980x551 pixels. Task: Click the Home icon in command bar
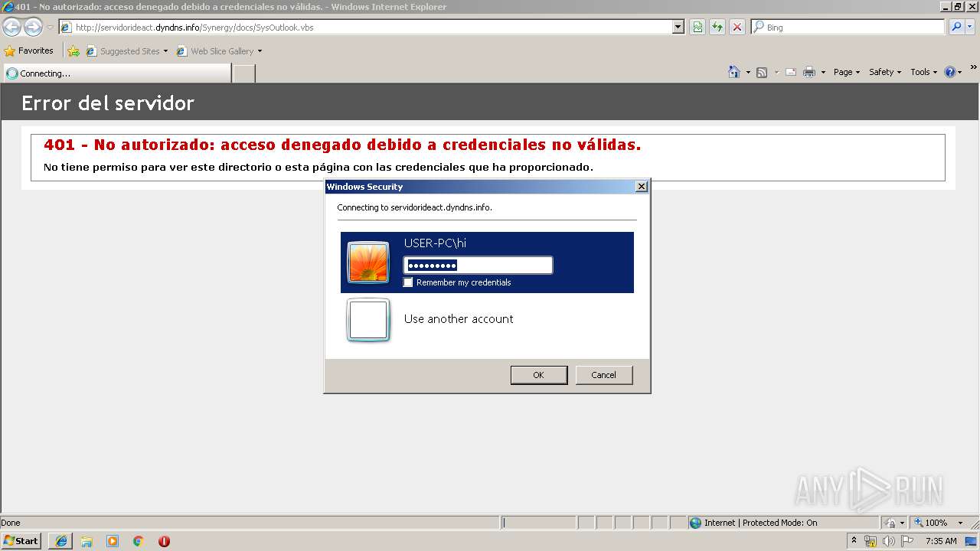(x=734, y=72)
